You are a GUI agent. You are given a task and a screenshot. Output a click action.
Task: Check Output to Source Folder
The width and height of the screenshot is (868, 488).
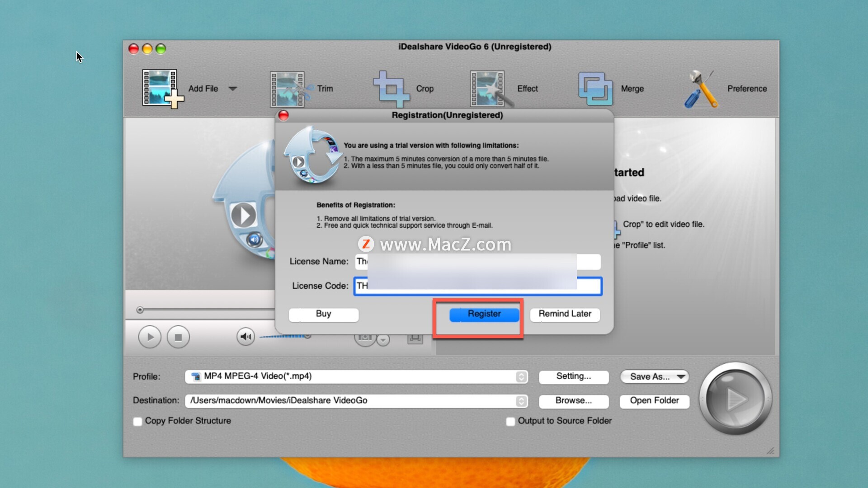click(x=510, y=422)
